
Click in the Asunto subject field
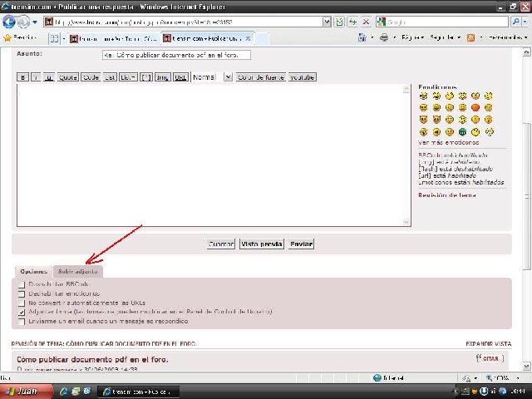point(175,55)
